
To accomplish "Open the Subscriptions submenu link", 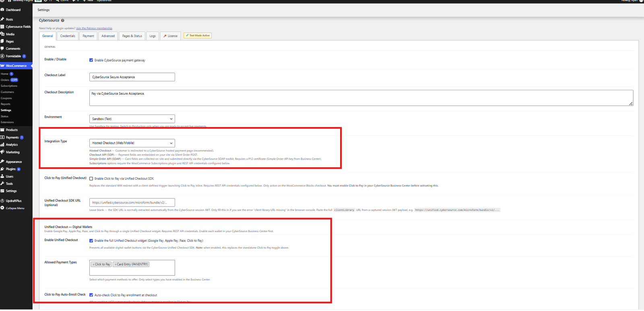I will [x=9, y=86].
